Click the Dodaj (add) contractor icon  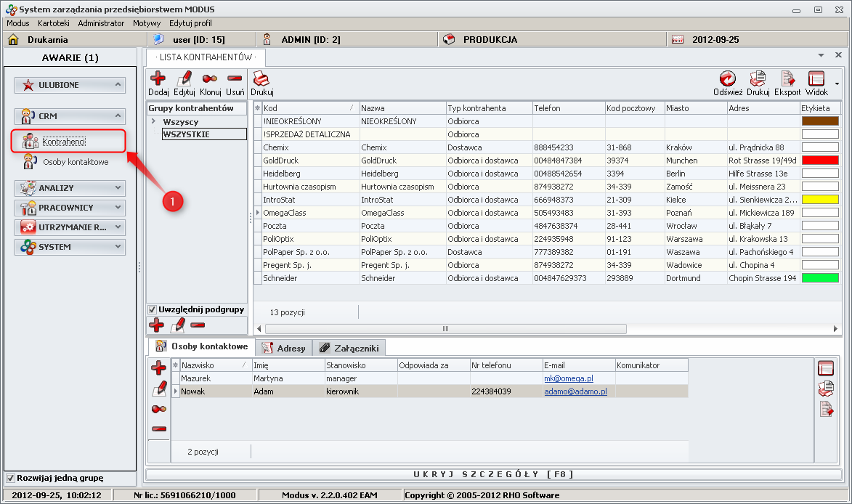(x=158, y=78)
